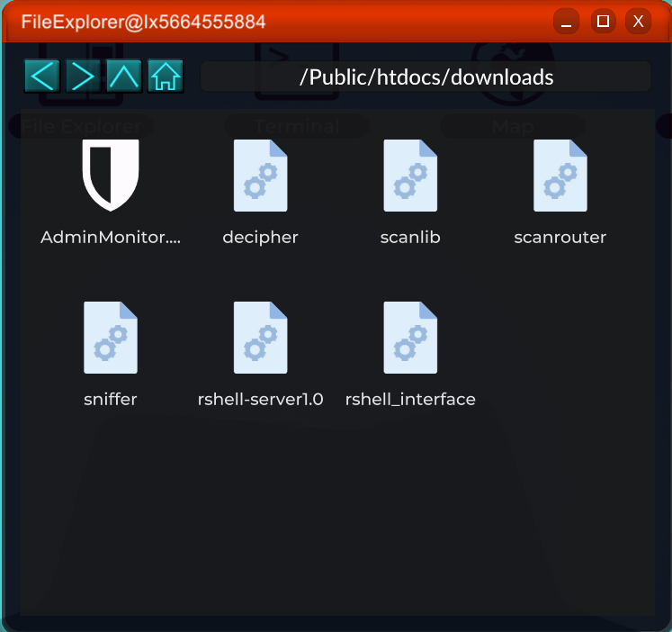Go forward with the right arrow button
This screenshot has width=672, height=632.
pos(83,77)
